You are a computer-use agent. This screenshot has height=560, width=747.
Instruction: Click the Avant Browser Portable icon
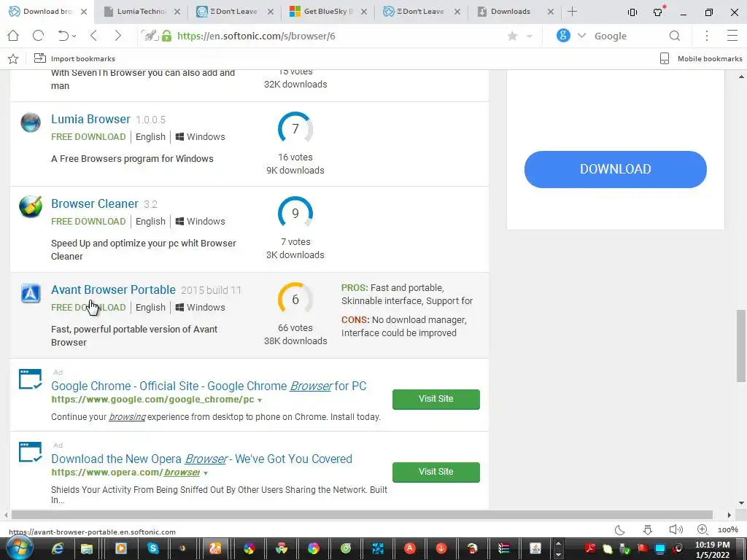coord(31,293)
